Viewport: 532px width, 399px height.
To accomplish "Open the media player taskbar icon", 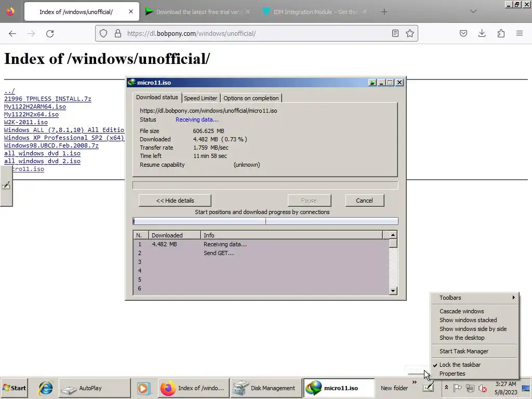I will (x=144, y=388).
